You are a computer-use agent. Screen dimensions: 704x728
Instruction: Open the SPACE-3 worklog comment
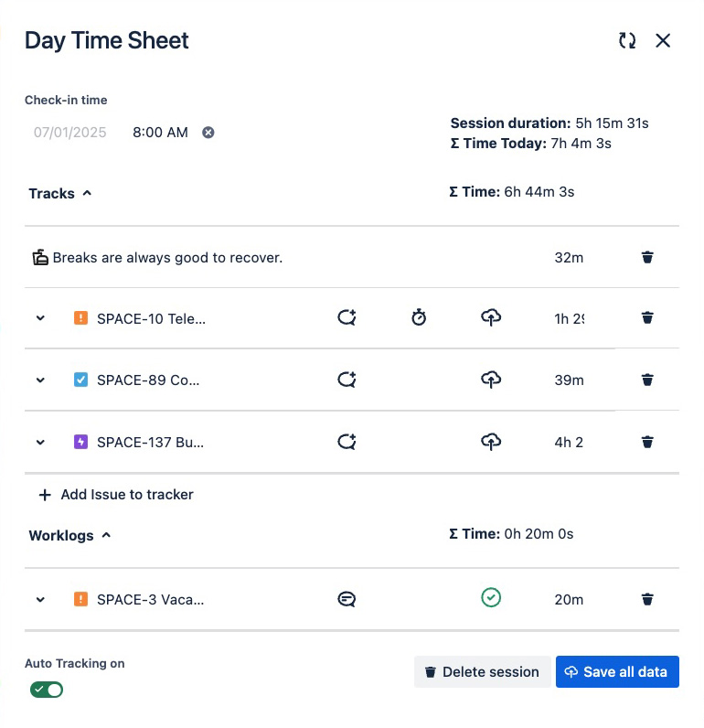click(x=347, y=600)
